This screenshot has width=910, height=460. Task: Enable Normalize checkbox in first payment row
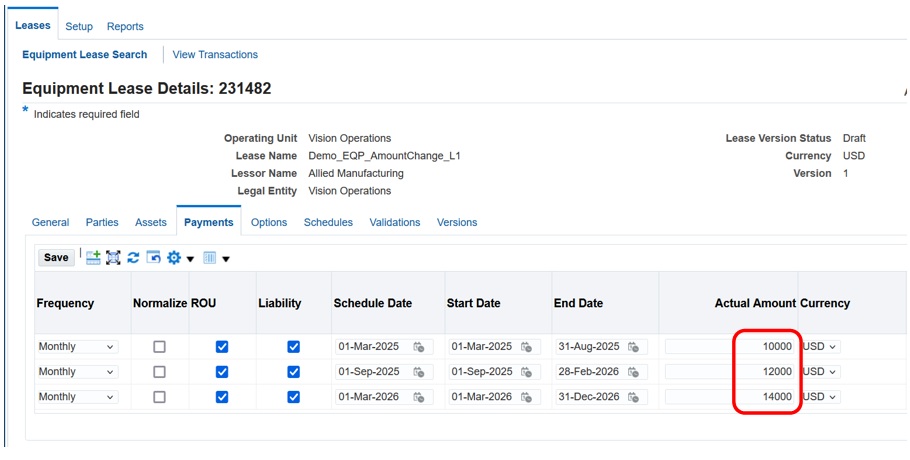tap(159, 347)
